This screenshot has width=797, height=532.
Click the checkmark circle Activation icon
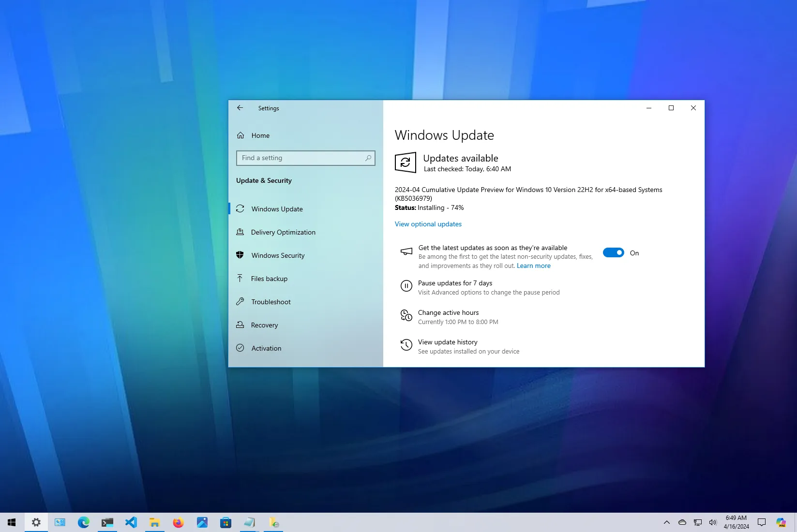pyautogui.click(x=240, y=348)
